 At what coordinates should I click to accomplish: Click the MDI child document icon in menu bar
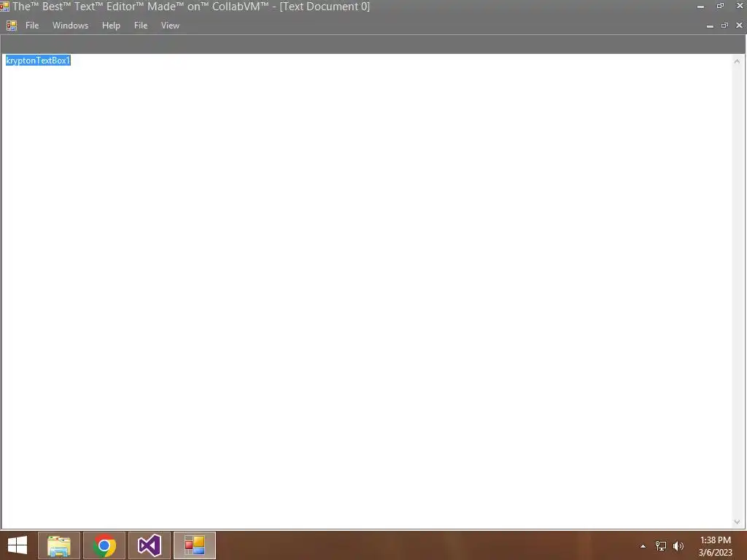tap(12, 26)
